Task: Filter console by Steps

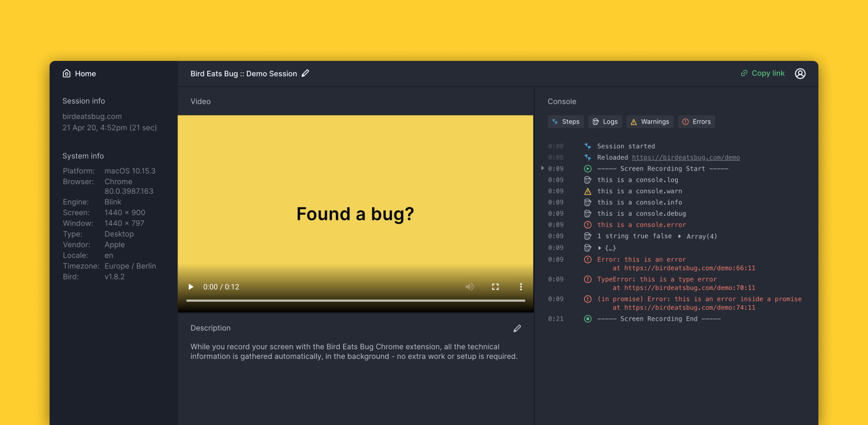Action: [x=566, y=122]
